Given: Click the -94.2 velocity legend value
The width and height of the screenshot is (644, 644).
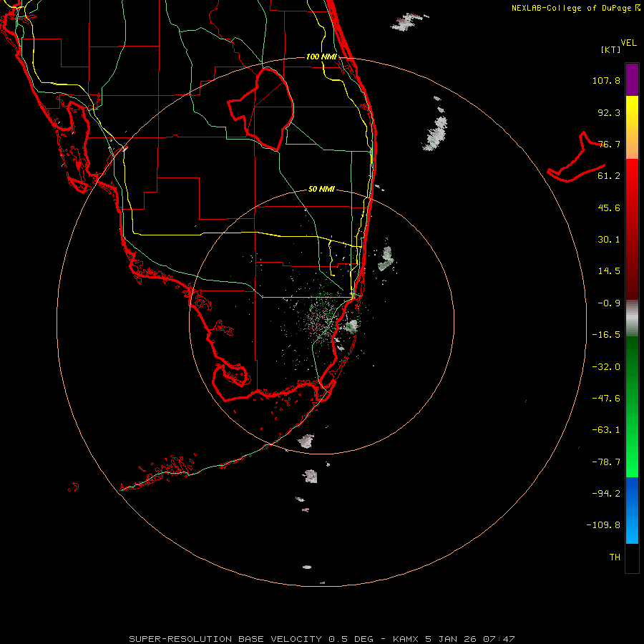Looking at the screenshot, I should click(x=606, y=494).
